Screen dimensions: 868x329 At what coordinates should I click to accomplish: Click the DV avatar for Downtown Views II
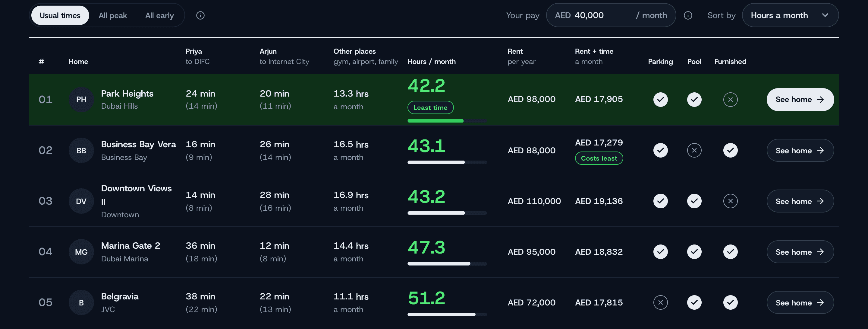coord(81,201)
